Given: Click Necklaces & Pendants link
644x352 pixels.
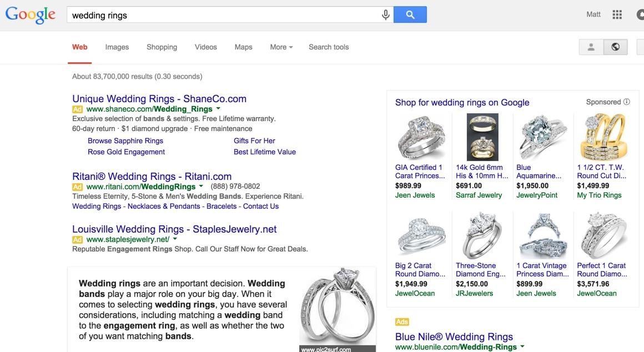Looking at the screenshot, I should coord(164,206).
